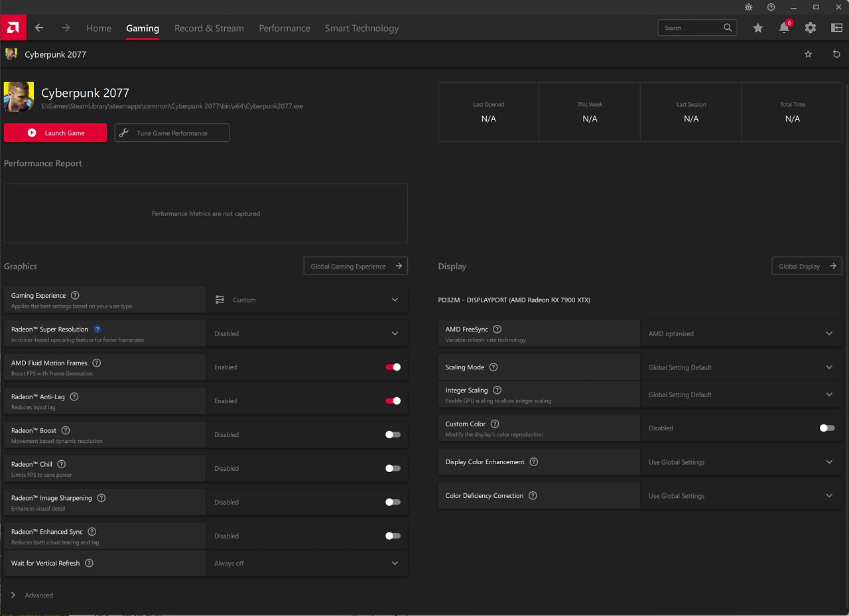Show help for Scaling Mode
This screenshot has height=616, width=849.
click(x=493, y=367)
